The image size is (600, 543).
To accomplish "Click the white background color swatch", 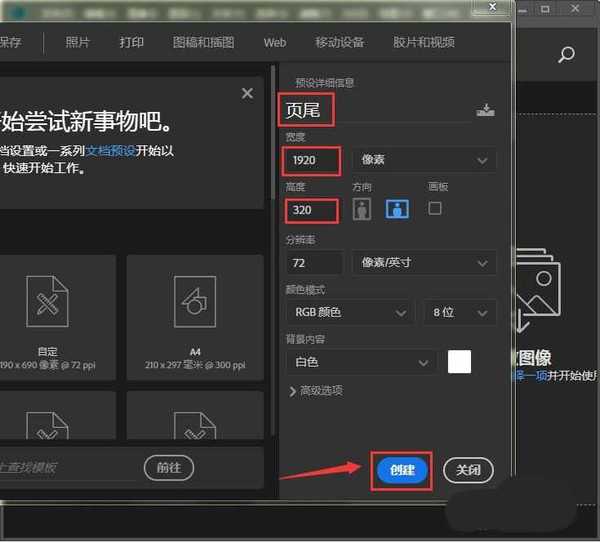I will 459,362.
